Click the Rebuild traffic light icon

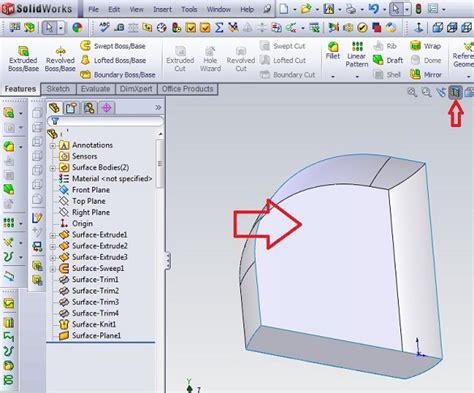(418, 9)
